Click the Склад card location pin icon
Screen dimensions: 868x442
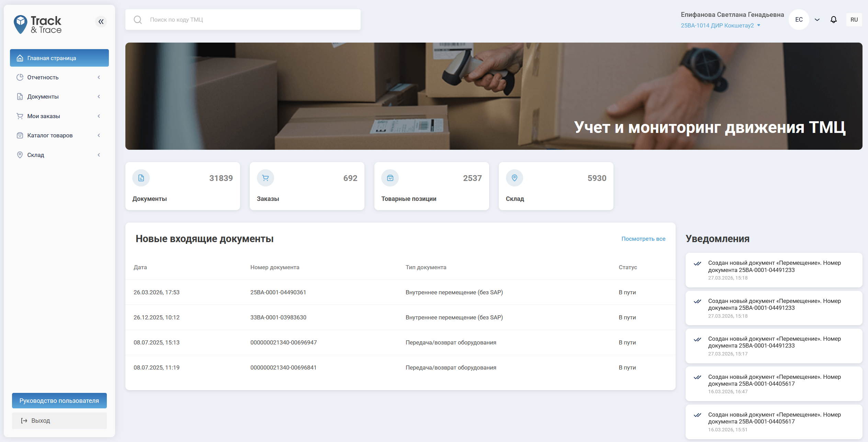515,178
